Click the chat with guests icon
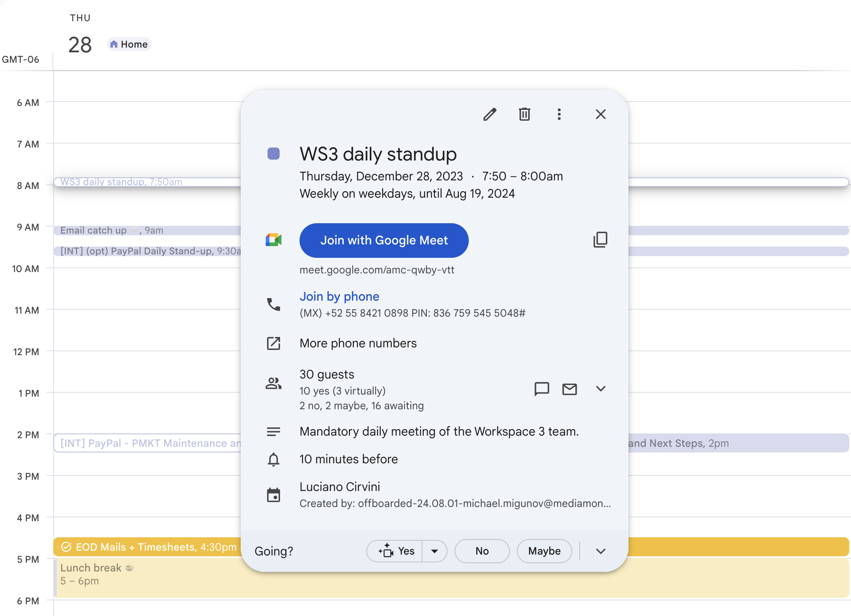851x616 pixels. tap(542, 389)
